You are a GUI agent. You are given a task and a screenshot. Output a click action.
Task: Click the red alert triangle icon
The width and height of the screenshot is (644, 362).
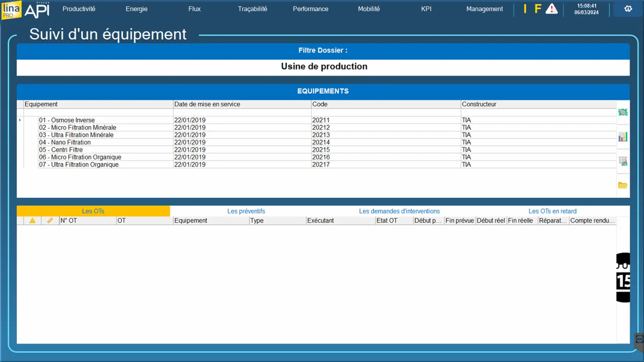click(x=551, y=9)
